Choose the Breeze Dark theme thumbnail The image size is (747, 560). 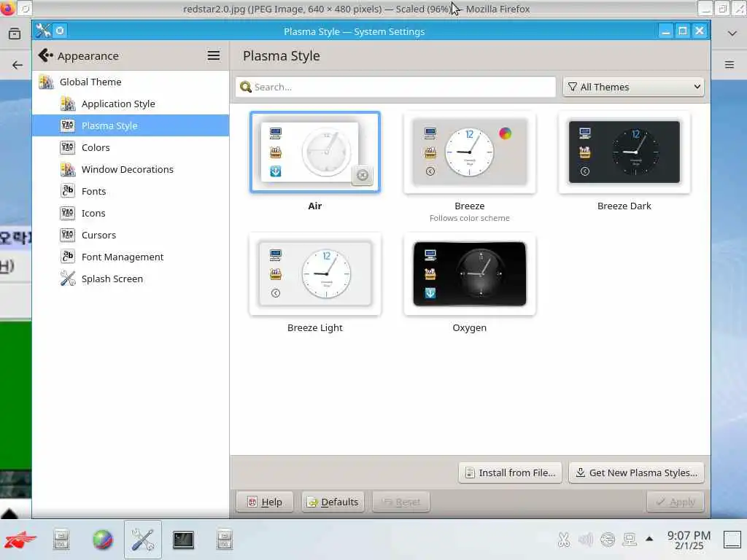point(624,152)
